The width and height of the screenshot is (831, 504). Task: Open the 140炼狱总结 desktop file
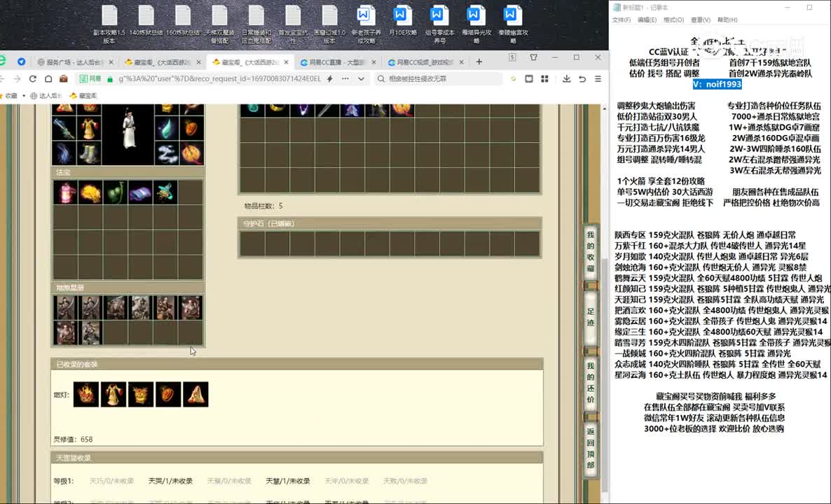click(146, 21)
